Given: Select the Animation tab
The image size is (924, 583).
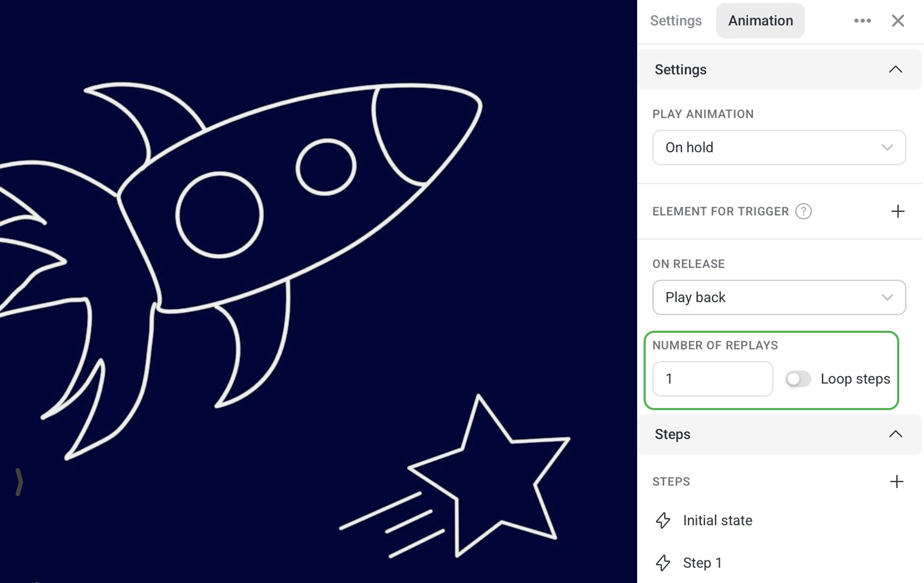Looking at the screenshot, I should click(x=760, y=20).
